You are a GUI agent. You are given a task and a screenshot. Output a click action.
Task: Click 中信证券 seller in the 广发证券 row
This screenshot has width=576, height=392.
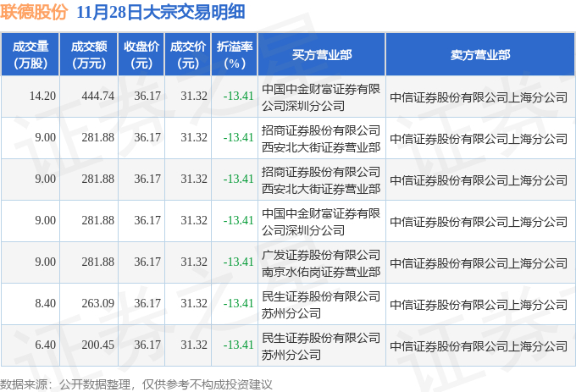[479, 263]
